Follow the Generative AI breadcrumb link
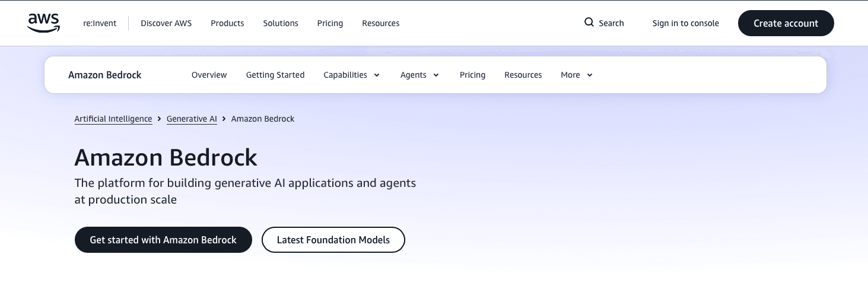The image size is (868, 308). coord(192,119)
